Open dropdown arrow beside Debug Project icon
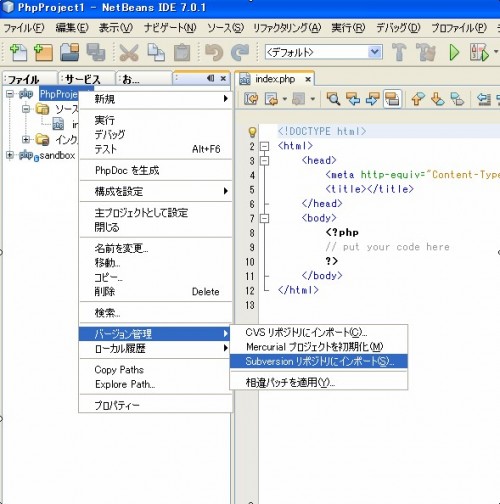Viewport: 500px width, 504px height. pos(496,52)
